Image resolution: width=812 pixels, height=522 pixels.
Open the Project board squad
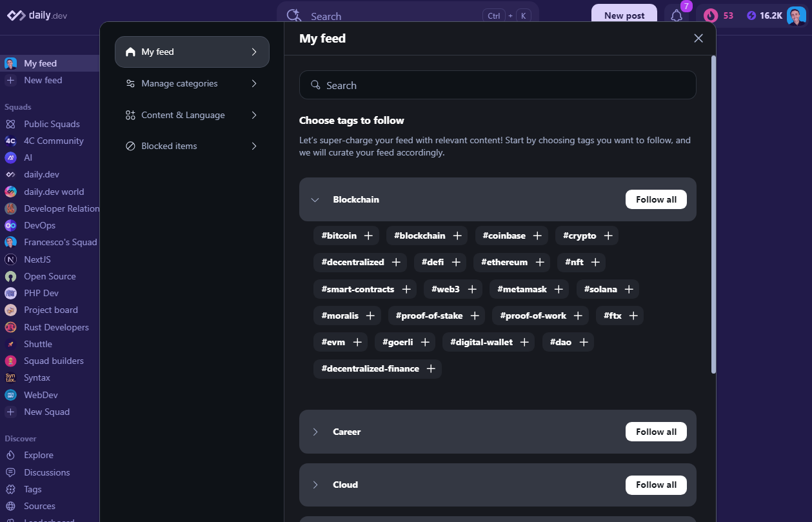click(50, 310)
